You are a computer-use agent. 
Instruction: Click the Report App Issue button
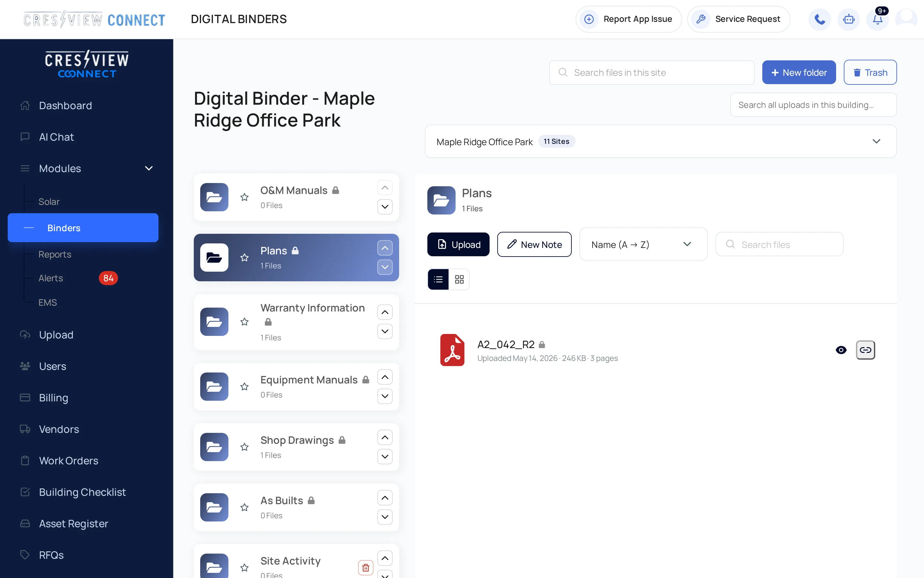tap(629, 19)
